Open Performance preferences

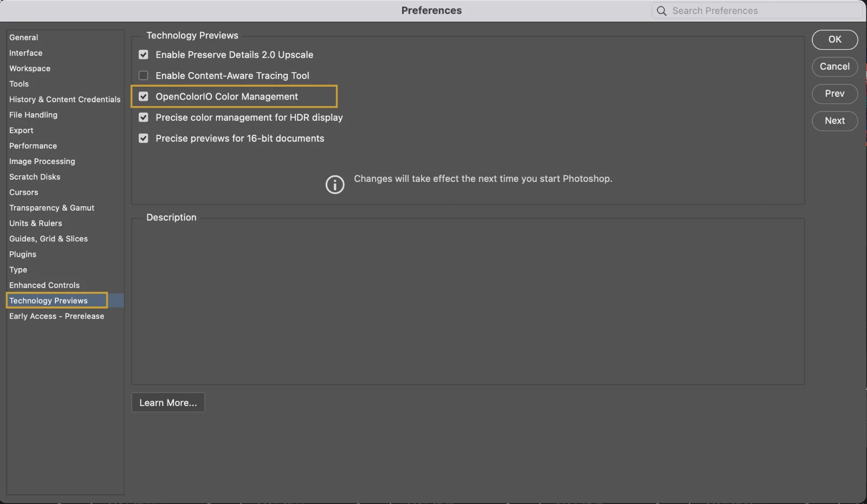tap(33, 146)
